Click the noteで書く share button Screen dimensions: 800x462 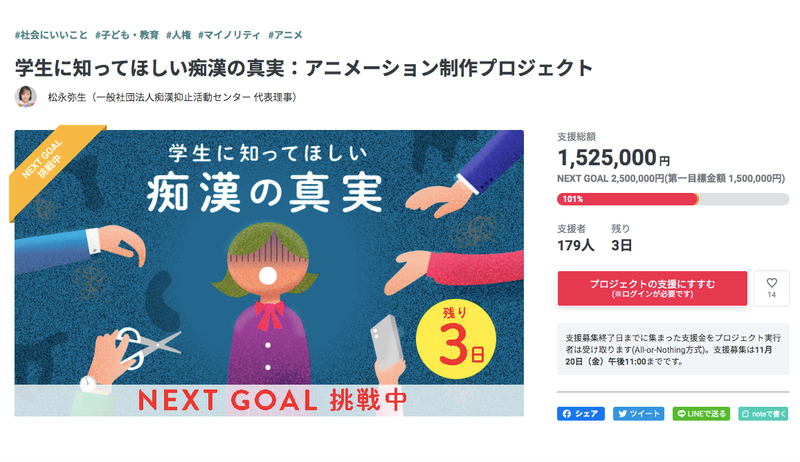pos(763,414)
